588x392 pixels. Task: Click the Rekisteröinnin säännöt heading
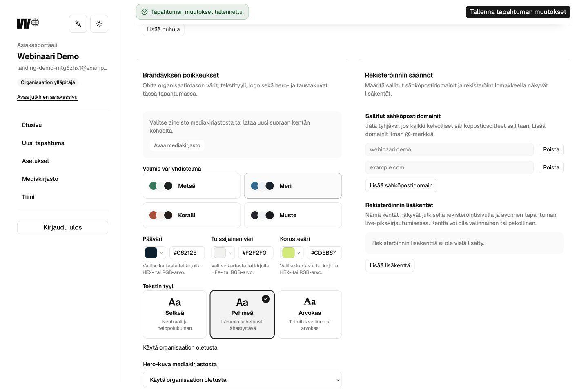tap(399, 75)
